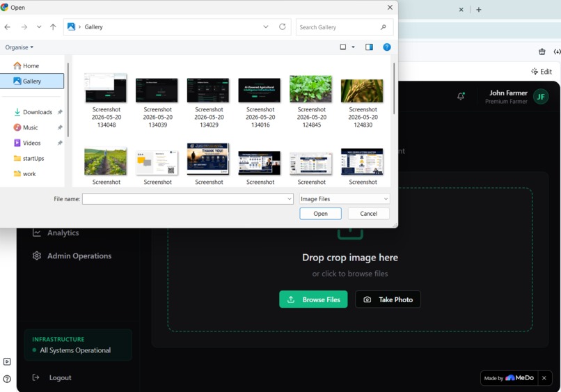Image resolution: width=561 pixels, height=392 pixels.
Task: Click the help question mark icon bottom-left
Action: click(x=7, y=379)
